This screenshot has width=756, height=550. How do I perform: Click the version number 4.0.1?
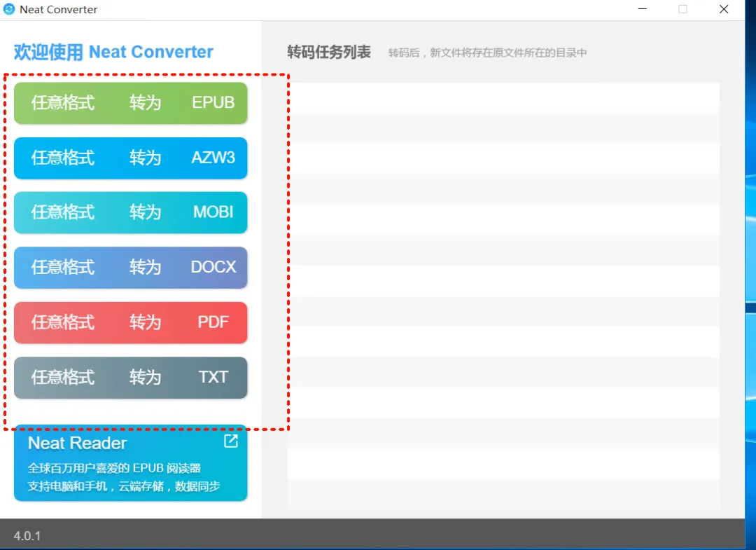click(x=27, y=535)
